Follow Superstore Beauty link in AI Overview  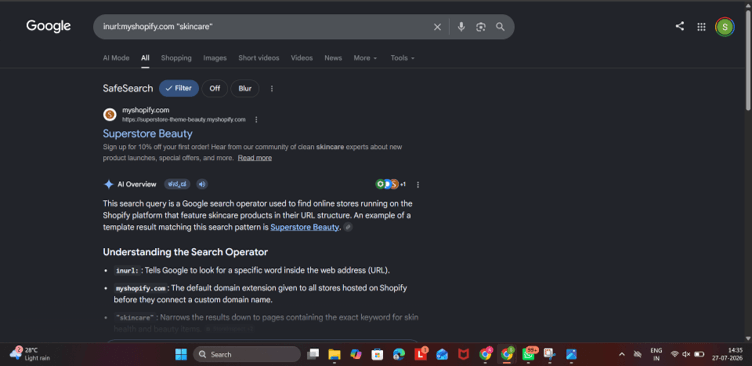305,227
